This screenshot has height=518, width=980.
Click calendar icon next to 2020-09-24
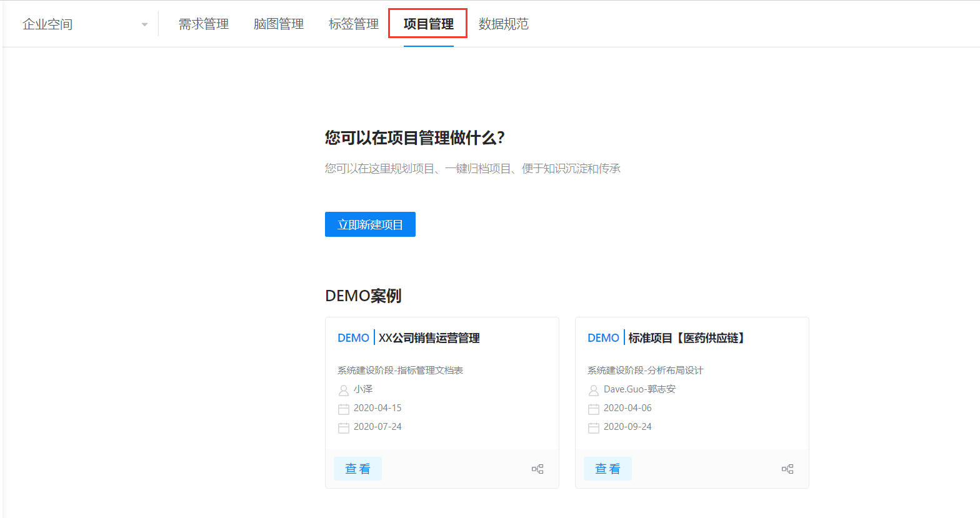[x=594, y=427]
